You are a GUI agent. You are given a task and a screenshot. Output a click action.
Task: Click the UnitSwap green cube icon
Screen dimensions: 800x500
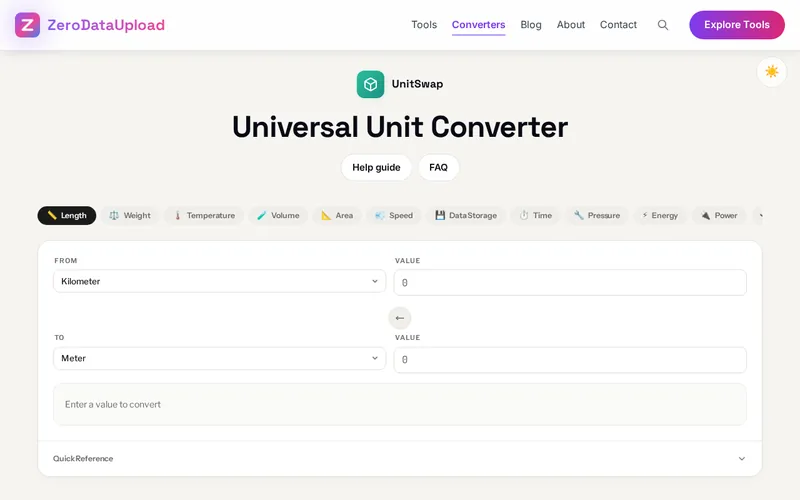click(370, 84)
